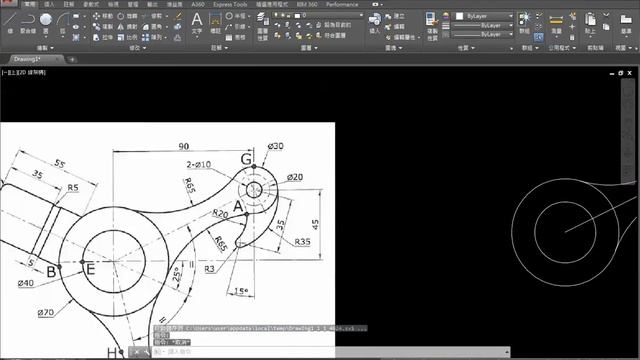The image size is (640, 360).
Task: Open the Performance ribbon tab
Action: (342, 4)
